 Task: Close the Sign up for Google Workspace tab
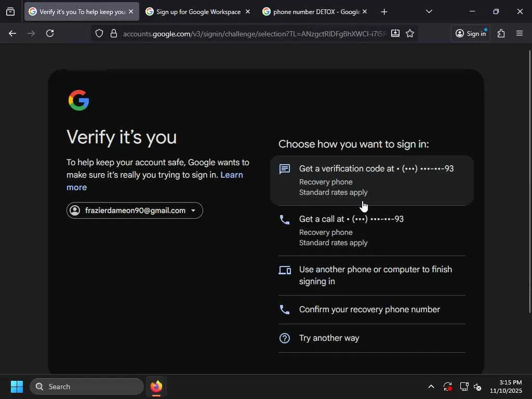(248, 11)
